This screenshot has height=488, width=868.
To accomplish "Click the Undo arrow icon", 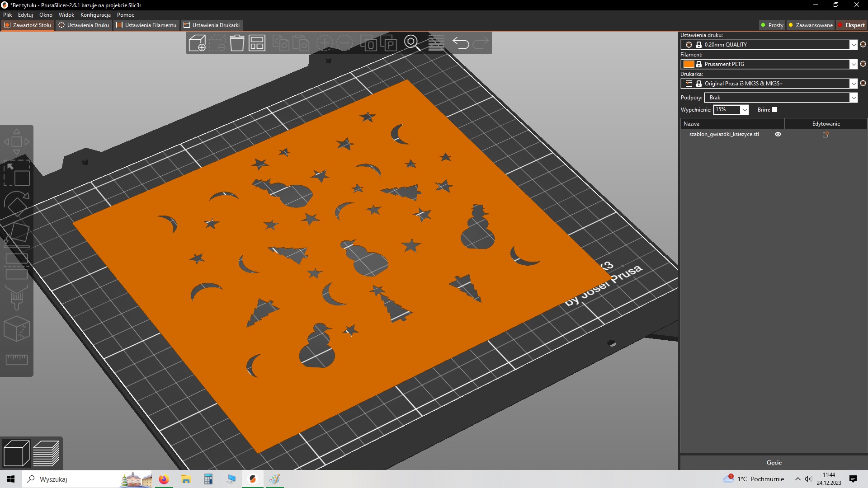I will [x=461, y=43].
